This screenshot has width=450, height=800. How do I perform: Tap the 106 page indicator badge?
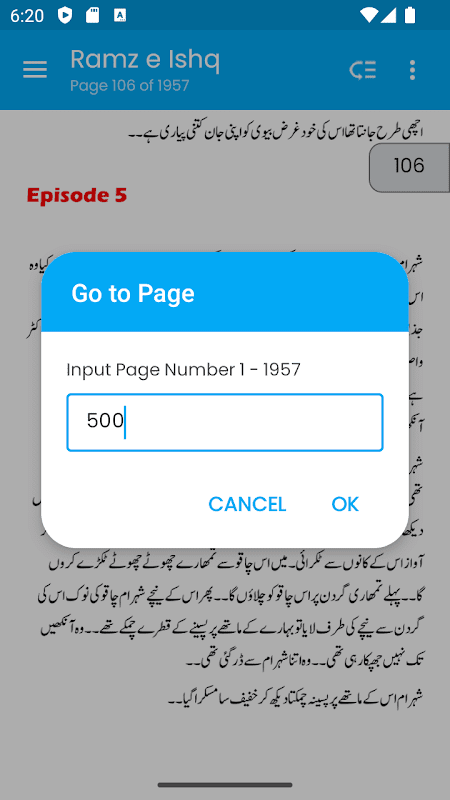409,167
